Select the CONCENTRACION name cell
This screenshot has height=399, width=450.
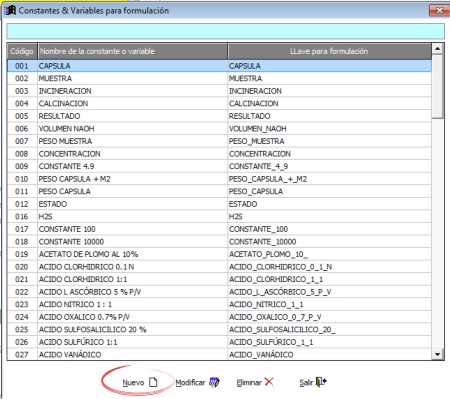click(132, 154)
